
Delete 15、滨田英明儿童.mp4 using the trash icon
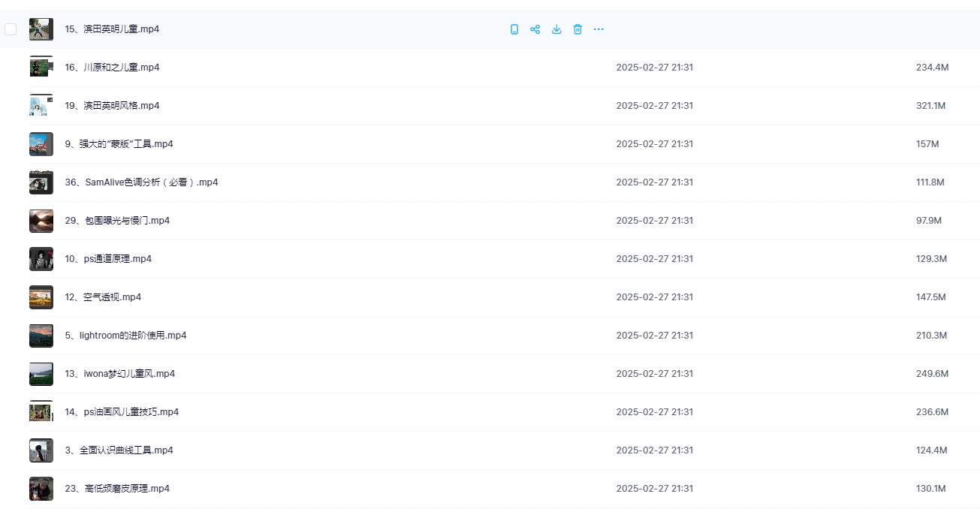(x=577, y=29)
